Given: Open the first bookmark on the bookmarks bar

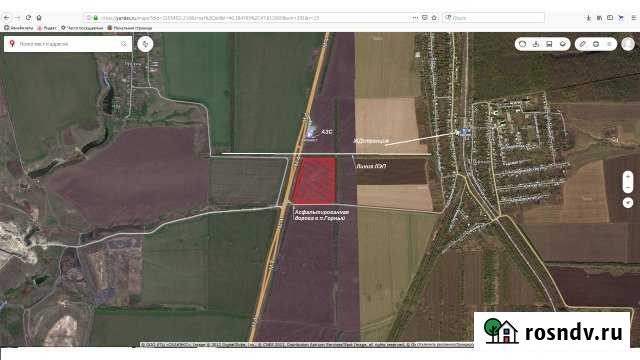Looking at the screenshot, I should click(x=19, y=28).
